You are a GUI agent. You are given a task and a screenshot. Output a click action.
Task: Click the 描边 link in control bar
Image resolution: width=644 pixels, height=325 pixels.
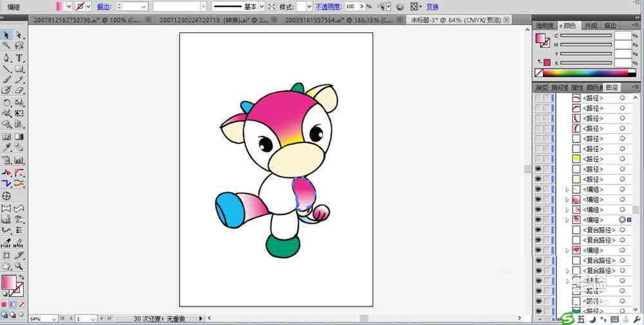click(104, 6)
